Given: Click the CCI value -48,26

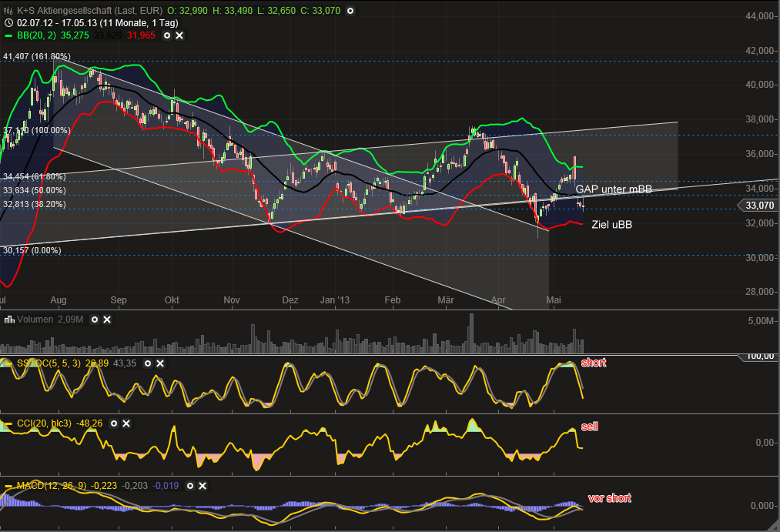Looking at the screenshot, I should click(89, 423).
